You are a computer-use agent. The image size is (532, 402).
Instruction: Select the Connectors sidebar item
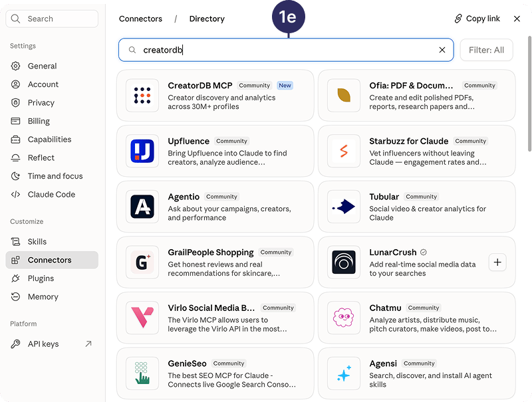[x=52, y=260]
